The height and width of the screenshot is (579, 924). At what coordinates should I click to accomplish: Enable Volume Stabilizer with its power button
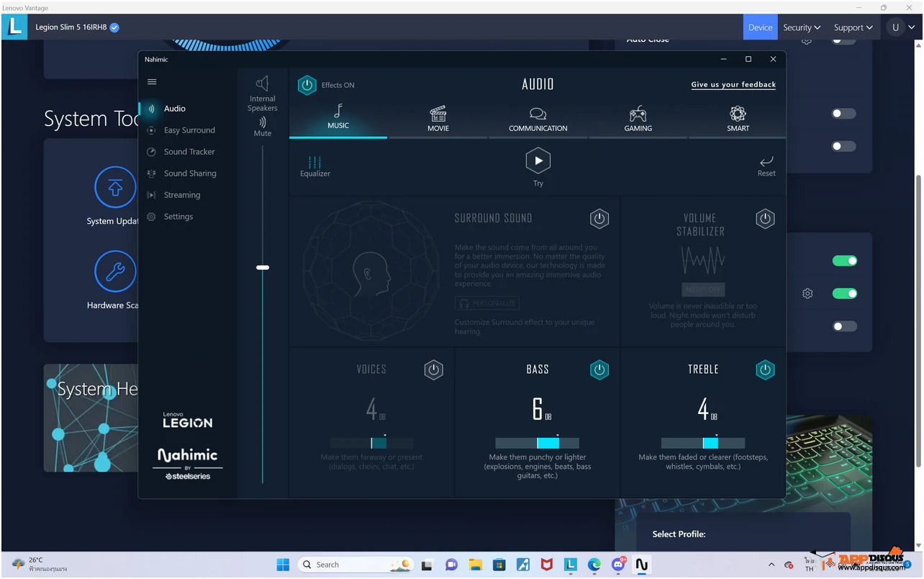point(765,219)
